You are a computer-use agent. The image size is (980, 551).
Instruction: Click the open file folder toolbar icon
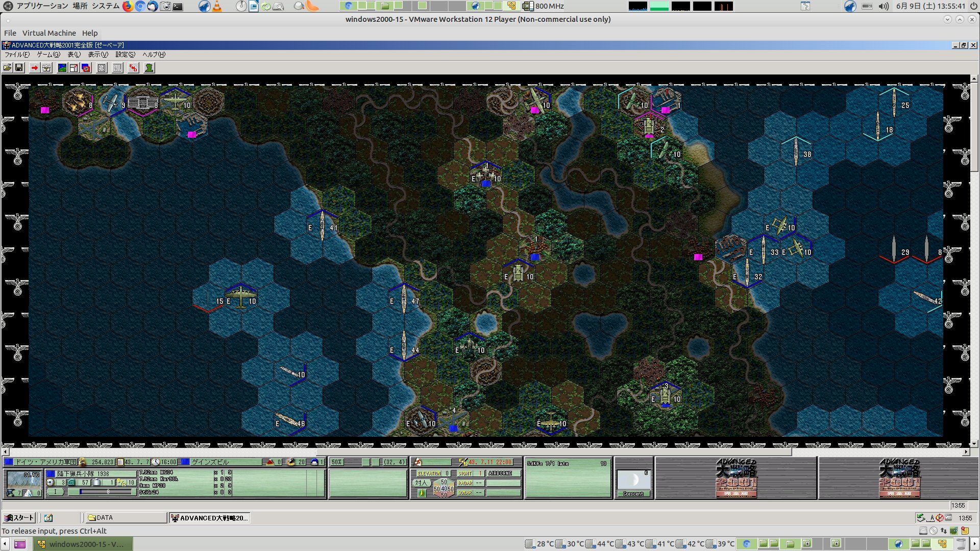(7, 68)
